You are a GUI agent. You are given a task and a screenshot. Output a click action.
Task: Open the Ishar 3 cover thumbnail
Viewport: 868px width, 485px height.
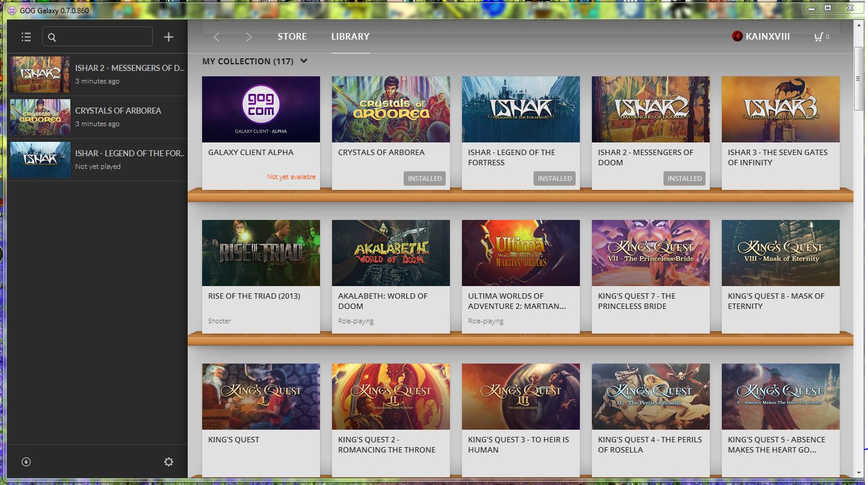pos(781,109)
